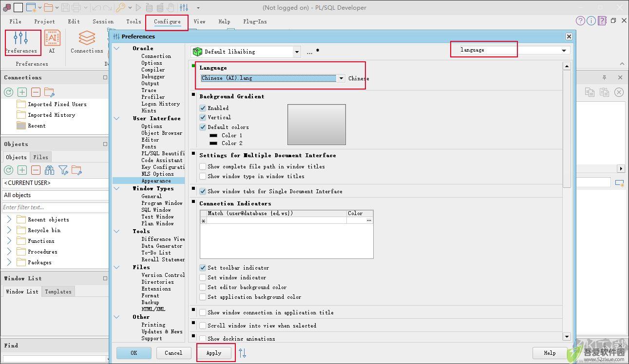Add a connection with the plus icon
Screen dimensions: 629x364
coord(22,92)
